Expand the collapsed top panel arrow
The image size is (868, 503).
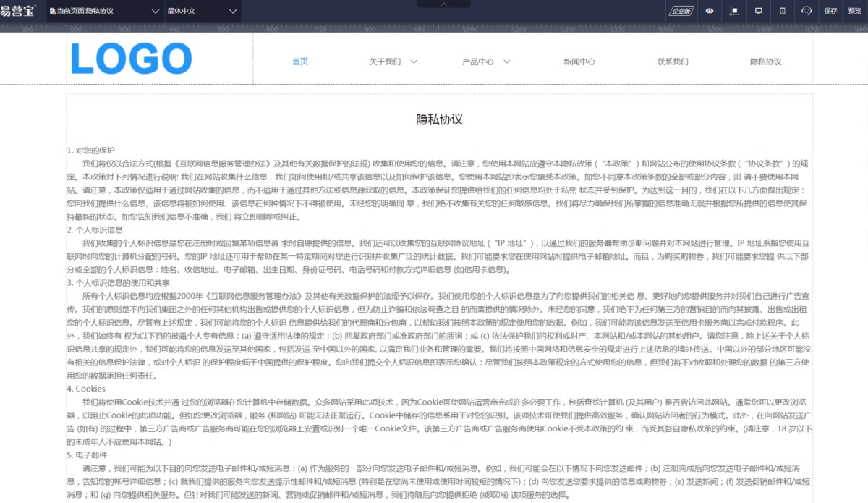click(444, 4)
